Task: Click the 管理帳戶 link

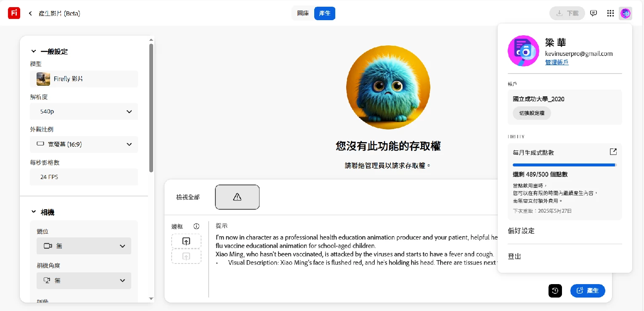Action: 557,62
